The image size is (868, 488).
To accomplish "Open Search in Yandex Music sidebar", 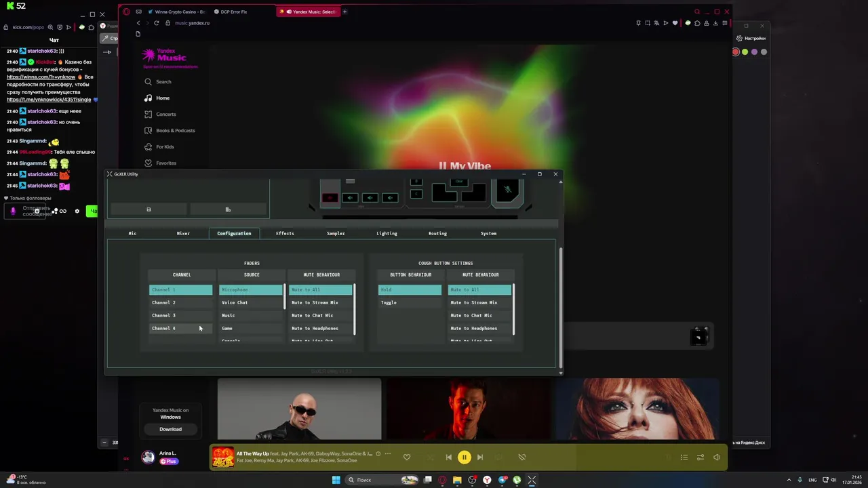I will point(157,82).
